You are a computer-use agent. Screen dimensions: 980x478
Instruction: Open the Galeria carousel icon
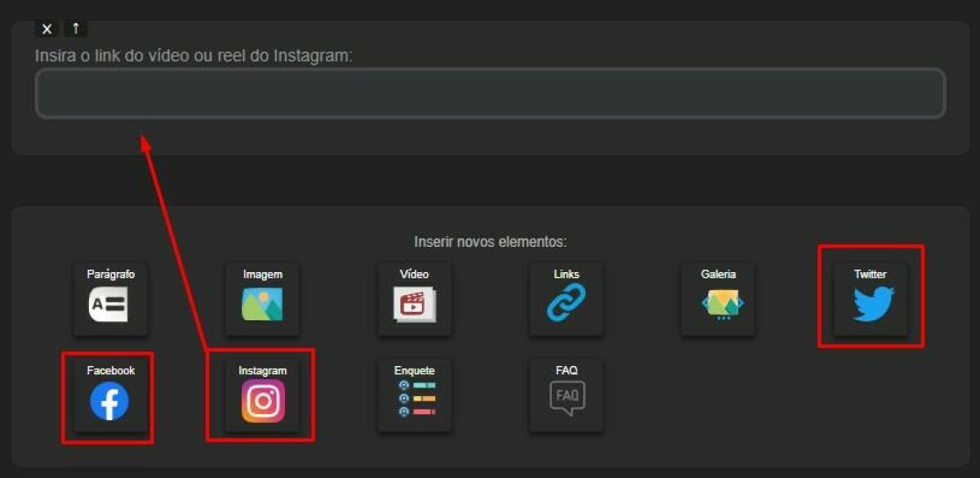(718, 305)
